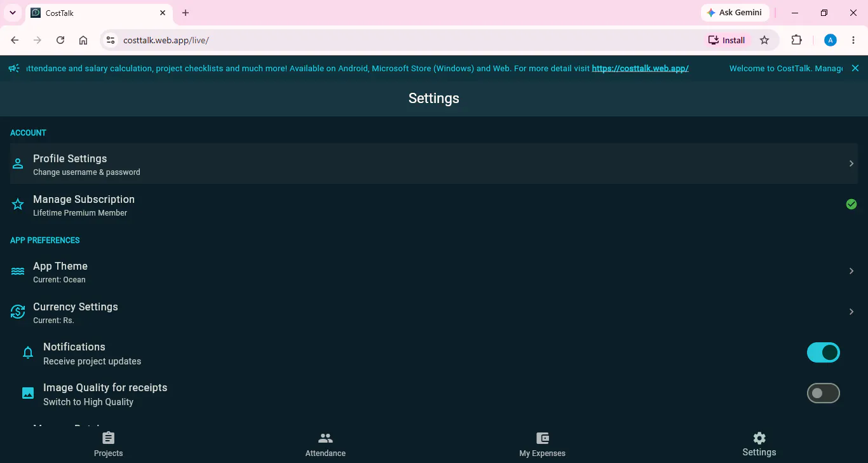The width and height of the screenshot is (868, 463).
Task: Click 'Switch to High Quality' text
Action: (88, 402)
